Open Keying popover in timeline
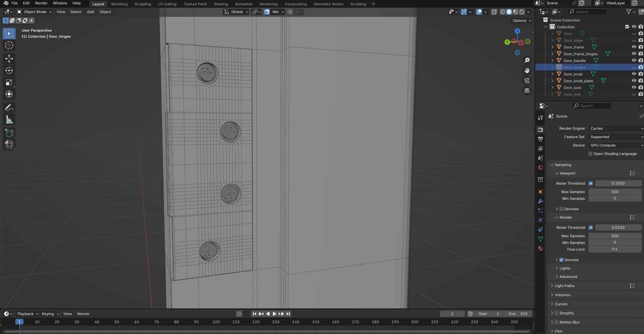Screen dimensions: 644x334 click(x=50, y=314)
